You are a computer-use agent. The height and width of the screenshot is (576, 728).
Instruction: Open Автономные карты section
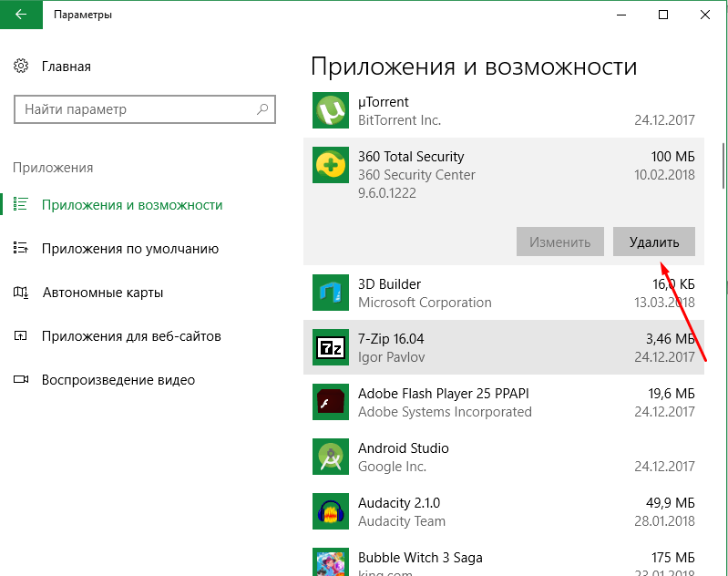coord(103,293)
